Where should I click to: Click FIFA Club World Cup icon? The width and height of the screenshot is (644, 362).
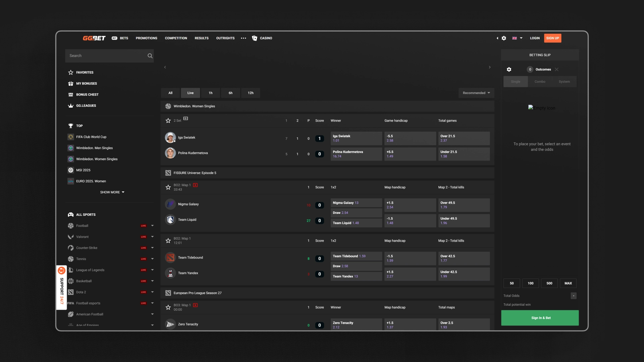[70, 137]
